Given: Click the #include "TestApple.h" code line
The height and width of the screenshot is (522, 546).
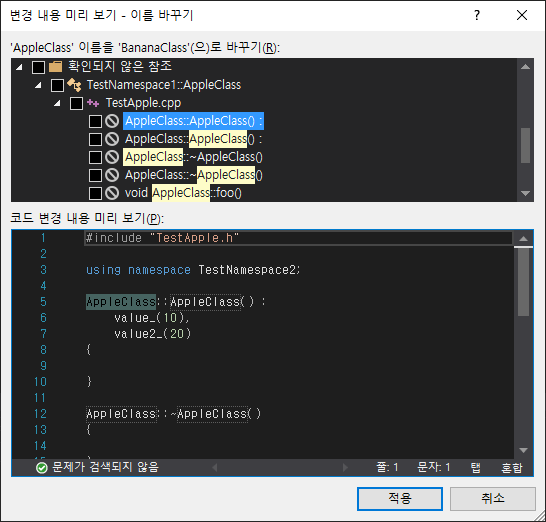Looking at the screenshot, I should coord(162,238).
